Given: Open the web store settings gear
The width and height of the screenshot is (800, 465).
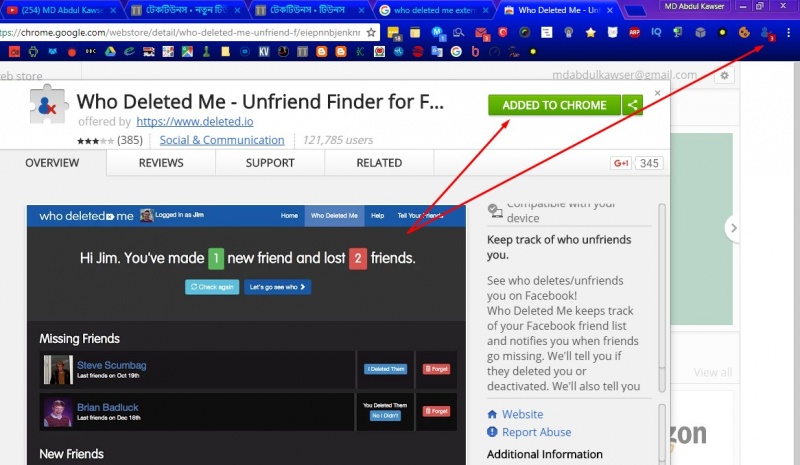Looking at the screenshot, I should (724, 76).
